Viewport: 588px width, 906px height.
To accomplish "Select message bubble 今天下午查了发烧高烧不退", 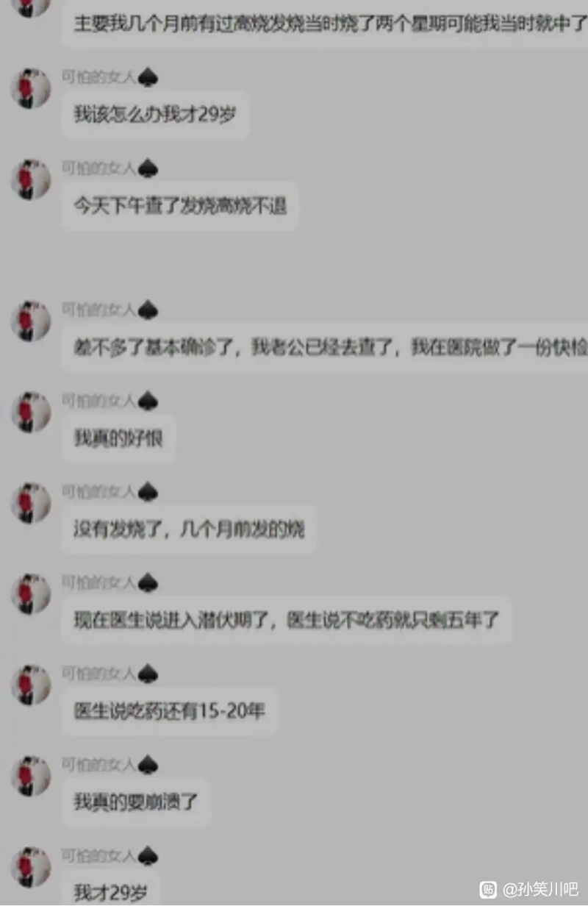I will pos(180,206).
